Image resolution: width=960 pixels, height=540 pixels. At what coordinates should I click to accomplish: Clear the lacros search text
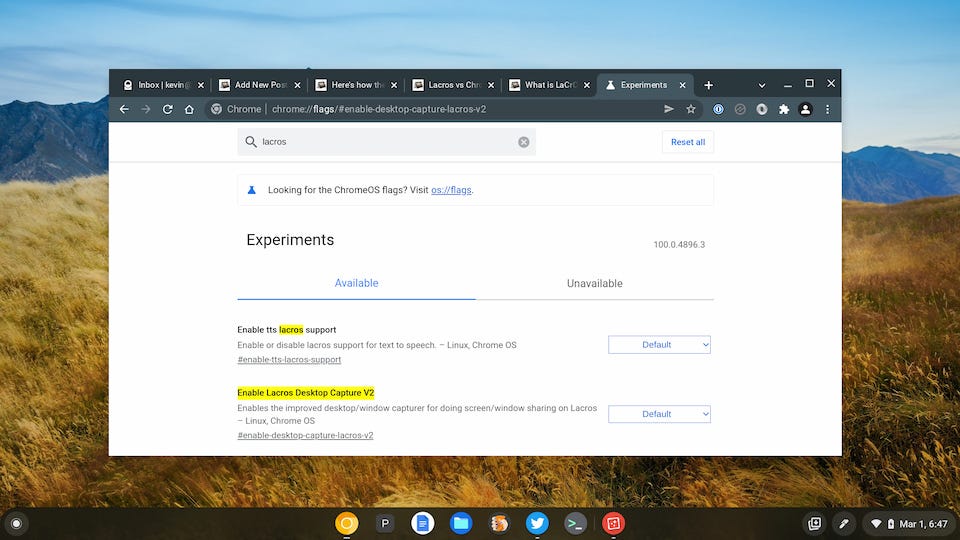coord(523,142)
